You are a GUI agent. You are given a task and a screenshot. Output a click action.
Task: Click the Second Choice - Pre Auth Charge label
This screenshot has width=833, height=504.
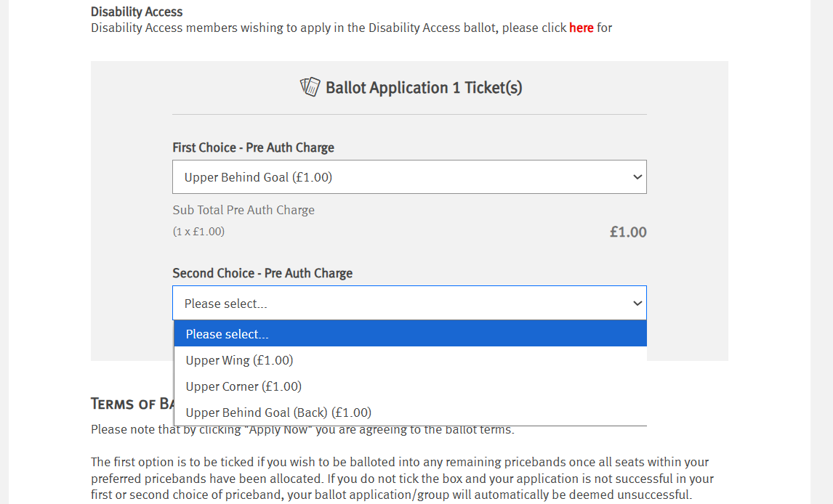[x=262, y=273]
